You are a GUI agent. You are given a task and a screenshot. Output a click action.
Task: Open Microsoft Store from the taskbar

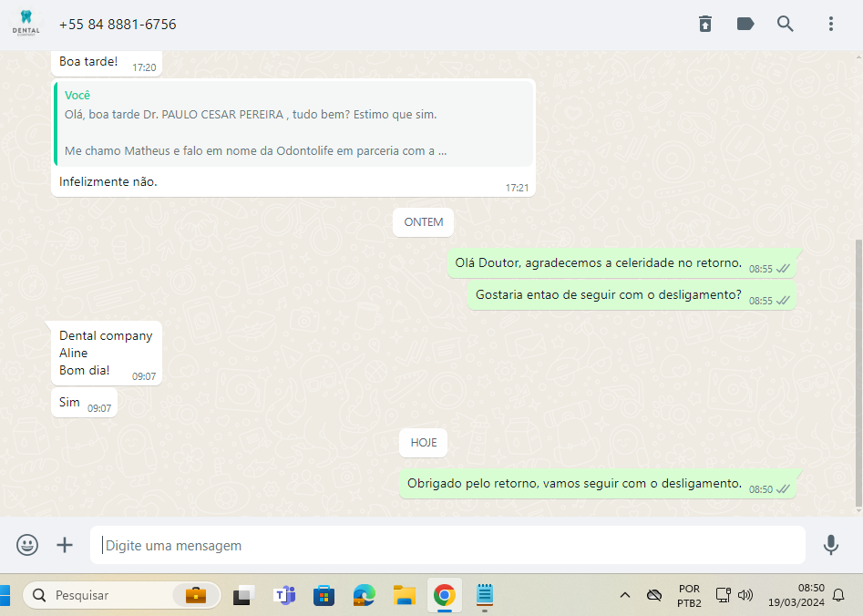(x=324, y=595)
